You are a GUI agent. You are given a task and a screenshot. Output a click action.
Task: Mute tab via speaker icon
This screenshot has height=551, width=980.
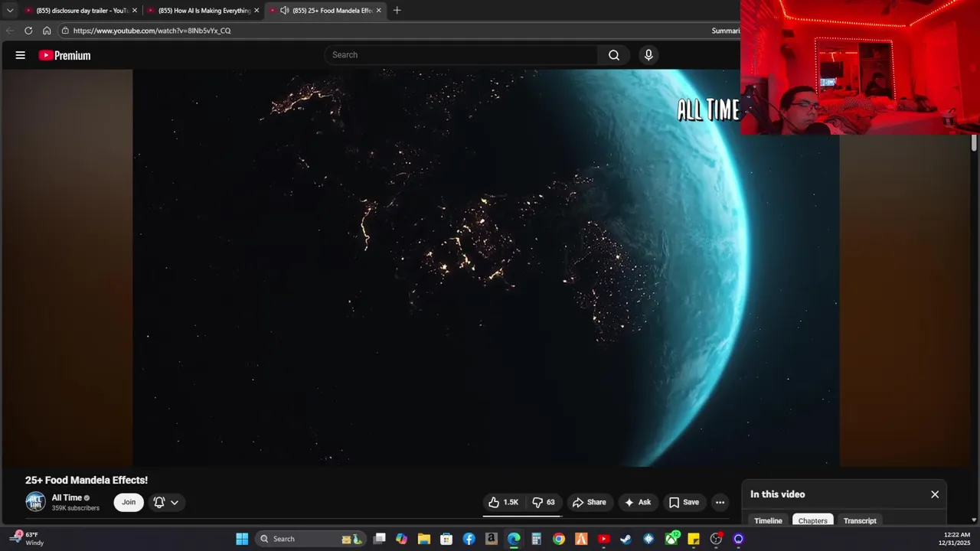pyautogui.click(x=285, y=11)
